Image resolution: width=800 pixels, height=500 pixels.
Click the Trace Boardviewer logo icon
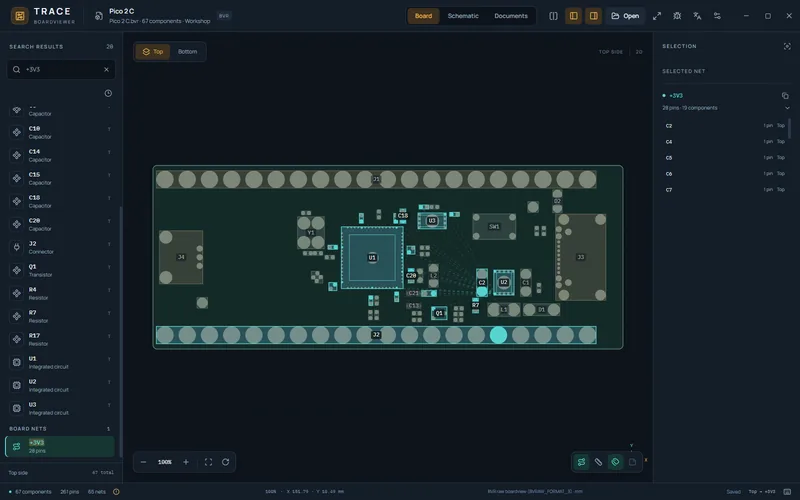click(x=19, y=16)
